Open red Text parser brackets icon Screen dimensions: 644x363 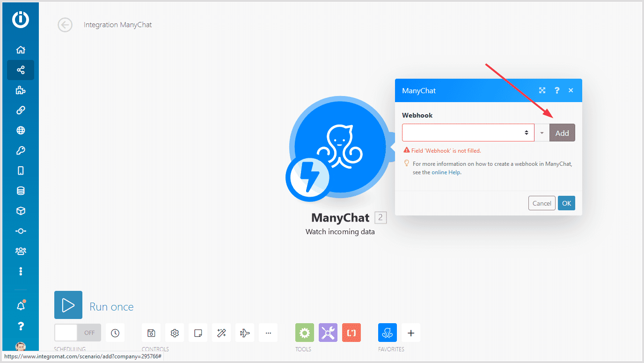click(x=351, y=333)
